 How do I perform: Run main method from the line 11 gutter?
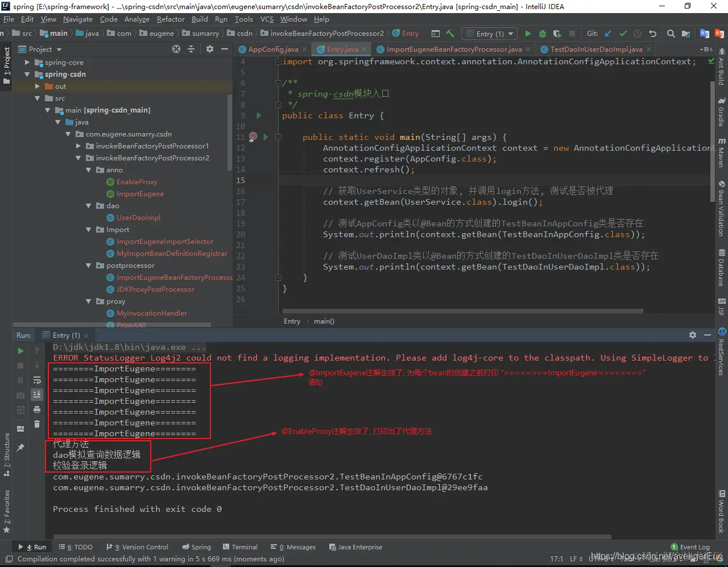click(266, 137)
